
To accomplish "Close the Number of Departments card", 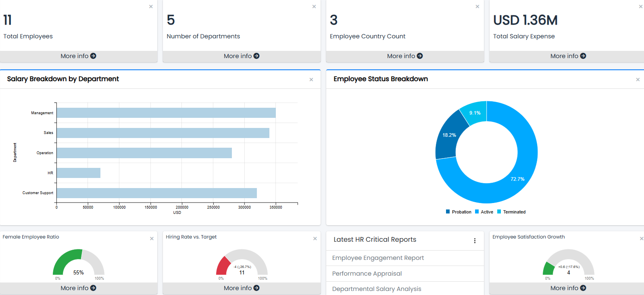I will tap(314, 6).
